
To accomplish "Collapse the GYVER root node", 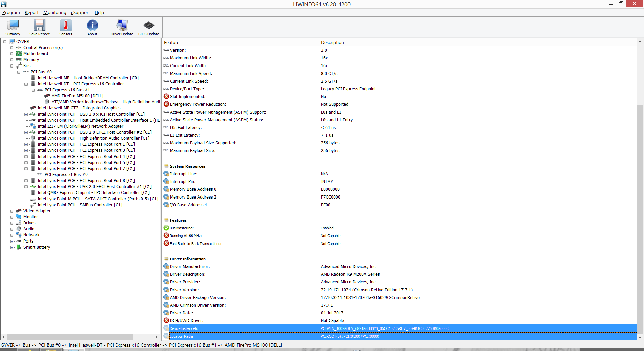I will (x=5, y=42).
